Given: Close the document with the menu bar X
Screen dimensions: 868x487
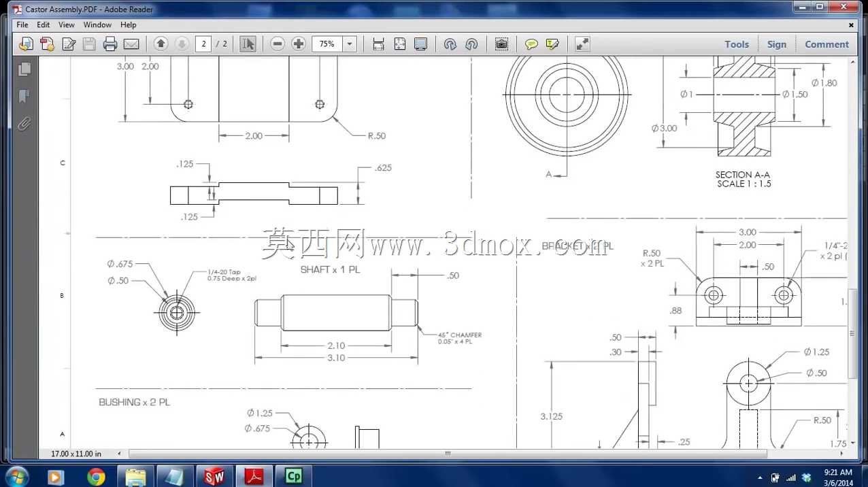Looking at the screenshot, I should click(x=851, y=25).
